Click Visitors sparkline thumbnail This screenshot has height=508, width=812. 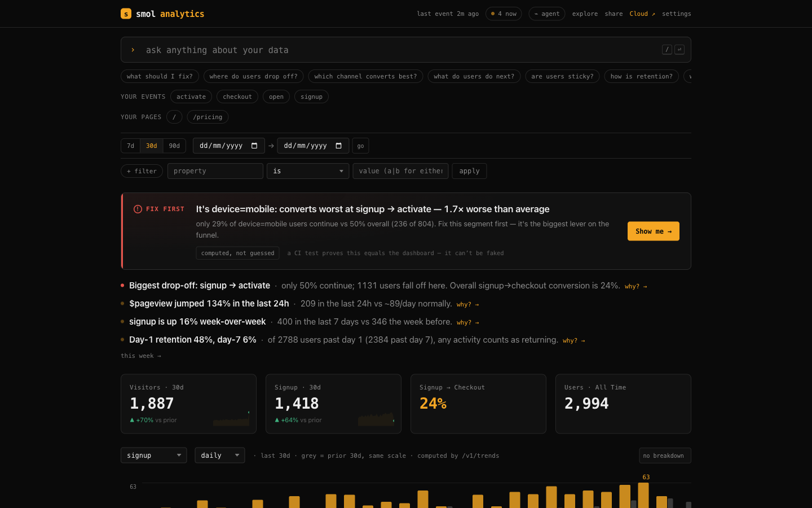pyautogui.click(x=231, y=418)
